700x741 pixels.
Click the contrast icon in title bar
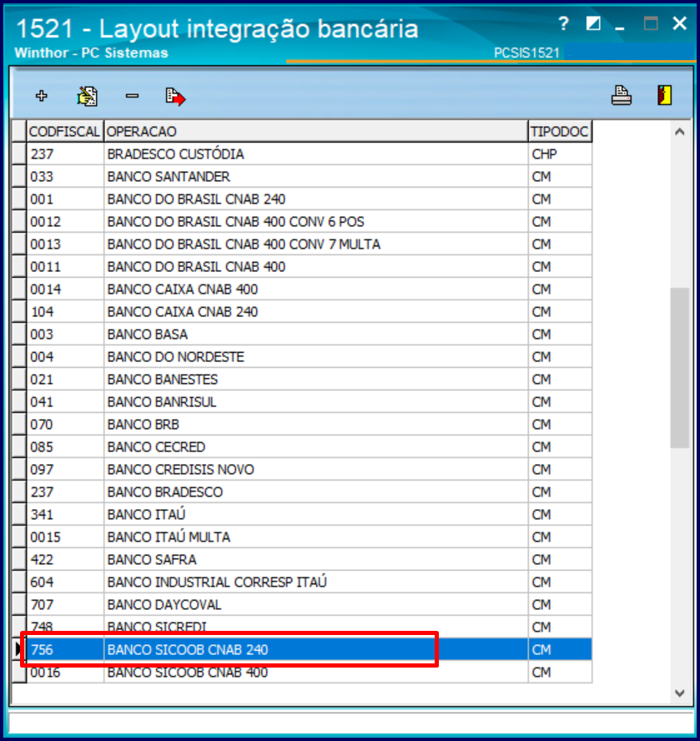tap(593, 23)
